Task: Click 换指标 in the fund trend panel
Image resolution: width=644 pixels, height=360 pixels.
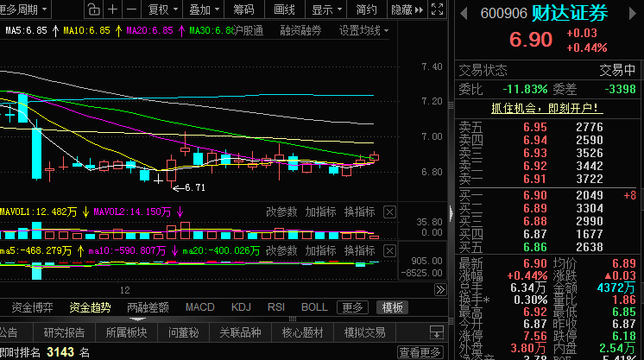Action: pyautogui.click(x=359, y=250)
